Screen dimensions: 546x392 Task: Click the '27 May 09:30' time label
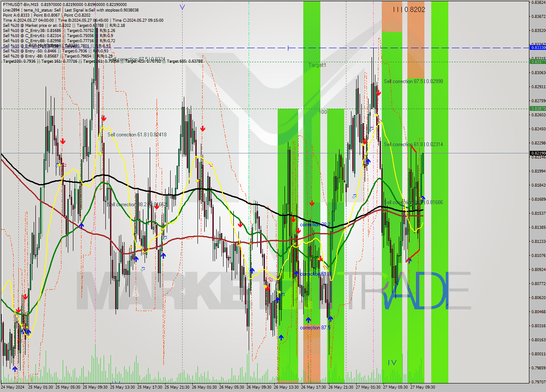[x=423, y=387]
